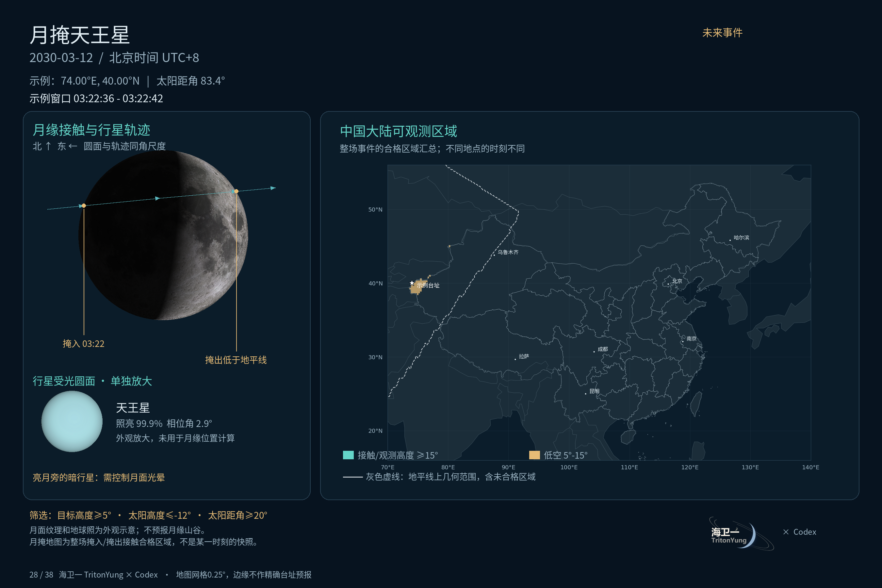
Task: Click the 成都 city label on the map
Action: click(603, 349)
